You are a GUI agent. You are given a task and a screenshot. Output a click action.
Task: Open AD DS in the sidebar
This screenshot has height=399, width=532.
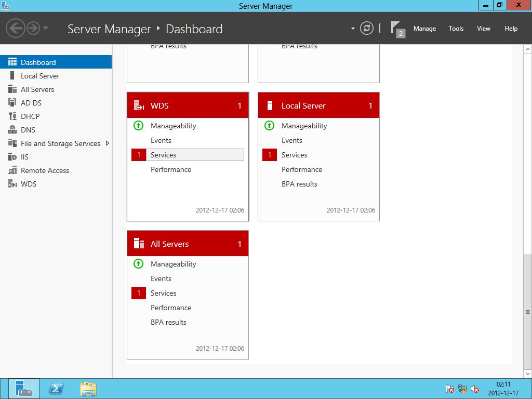click(56, 103)
